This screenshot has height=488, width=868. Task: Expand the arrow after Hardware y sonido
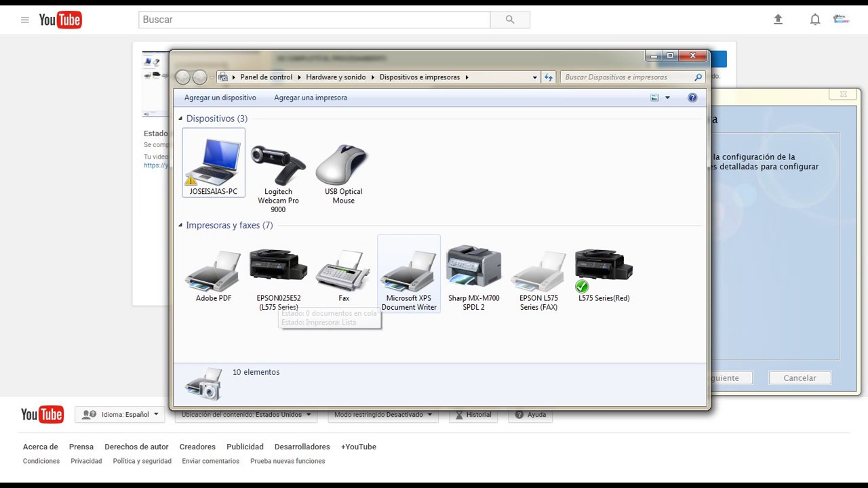(372, 77)
